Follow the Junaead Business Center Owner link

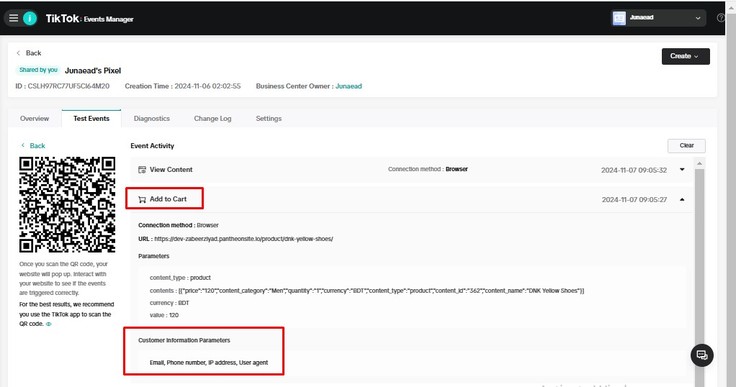click(x=349, y=86)
